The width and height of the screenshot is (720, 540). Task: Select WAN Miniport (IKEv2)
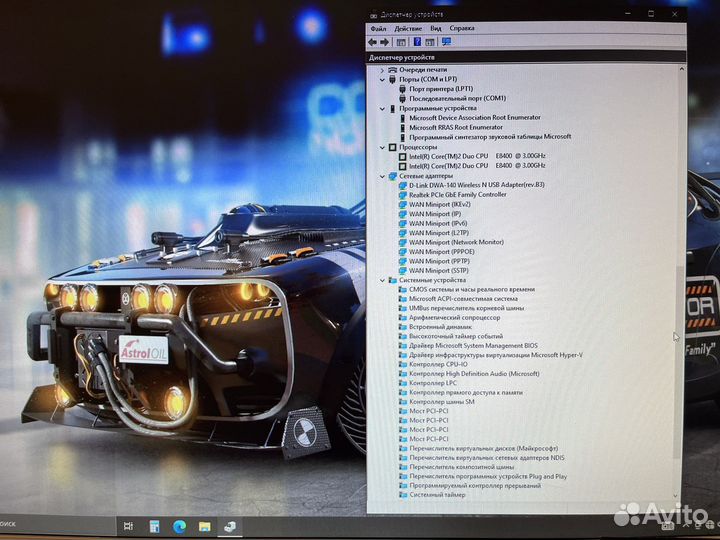coord(439,204)
